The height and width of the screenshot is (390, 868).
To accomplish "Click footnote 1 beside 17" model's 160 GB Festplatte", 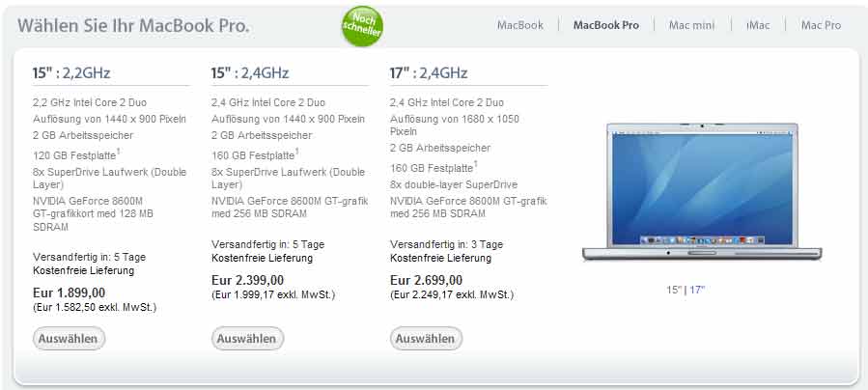I will click(x=476, y=164).
